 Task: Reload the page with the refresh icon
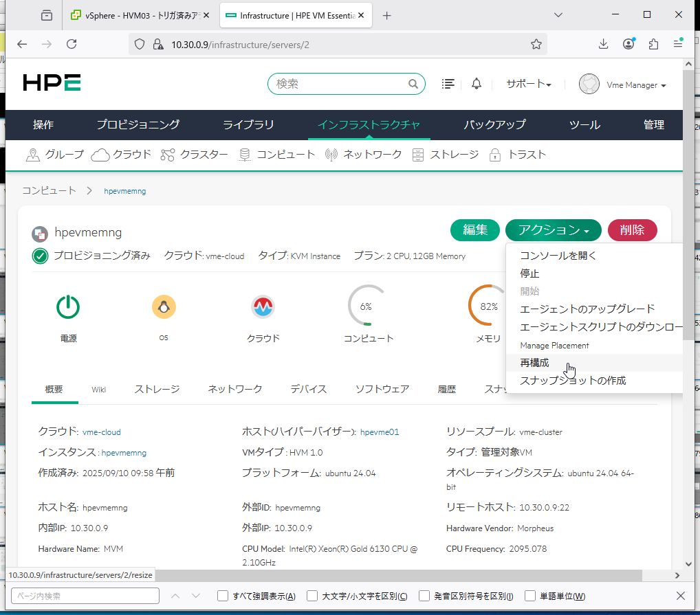pos(72,44)
